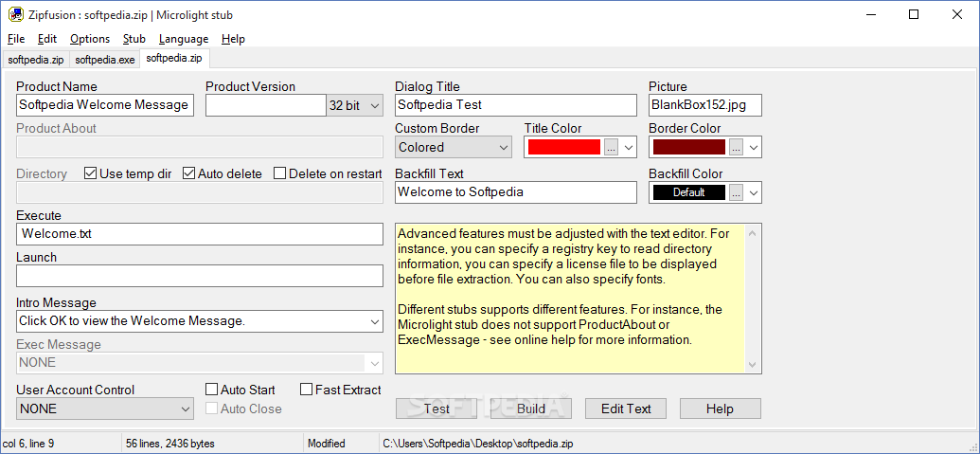Click the red Title Color swatch

[x=564, y=148]
